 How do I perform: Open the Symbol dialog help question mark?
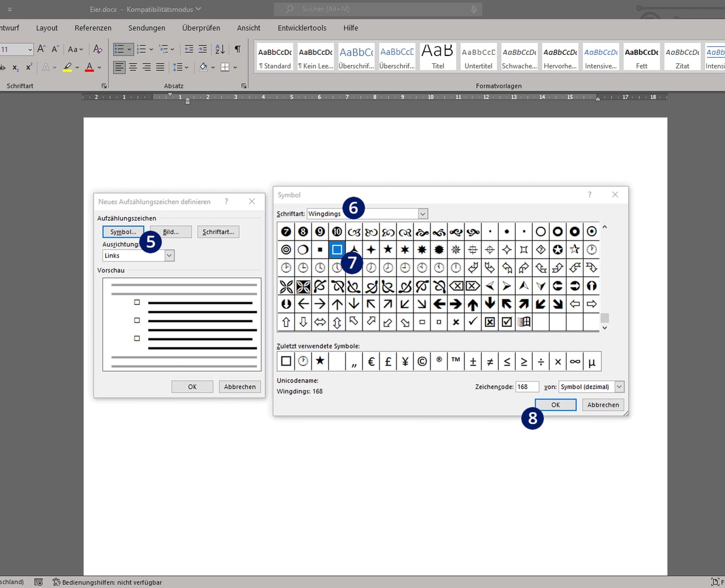pos(590,195)
